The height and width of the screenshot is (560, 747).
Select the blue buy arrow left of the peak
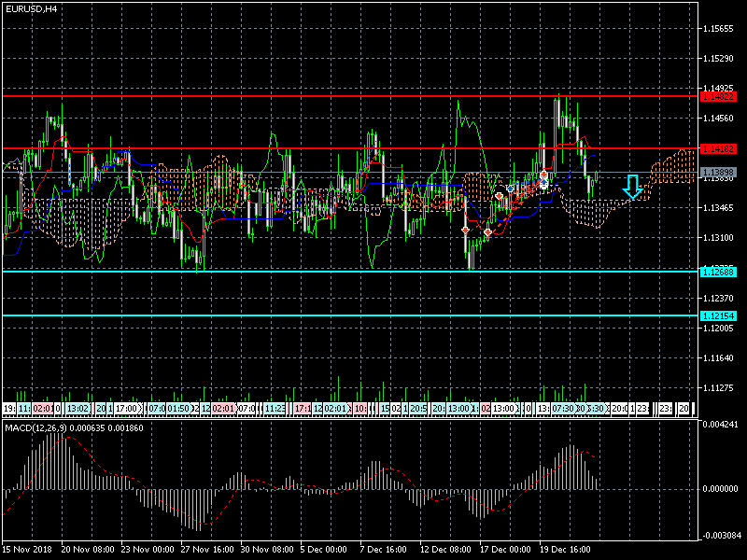pos(511,189)
